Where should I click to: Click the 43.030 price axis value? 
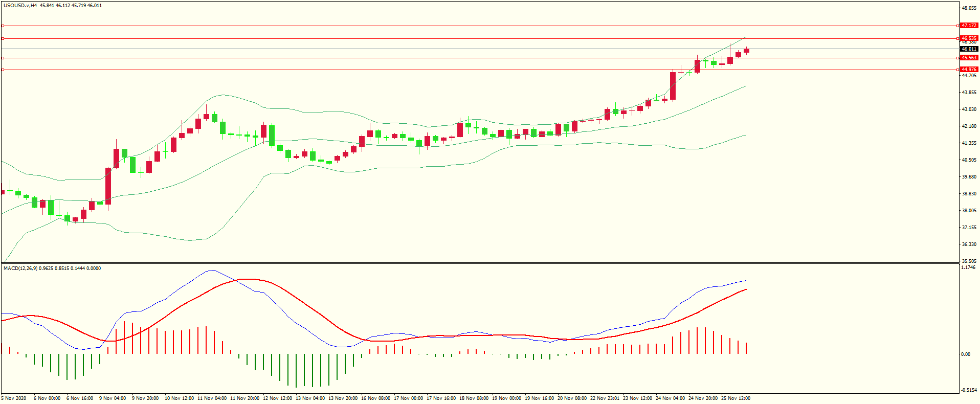(969, 109)
